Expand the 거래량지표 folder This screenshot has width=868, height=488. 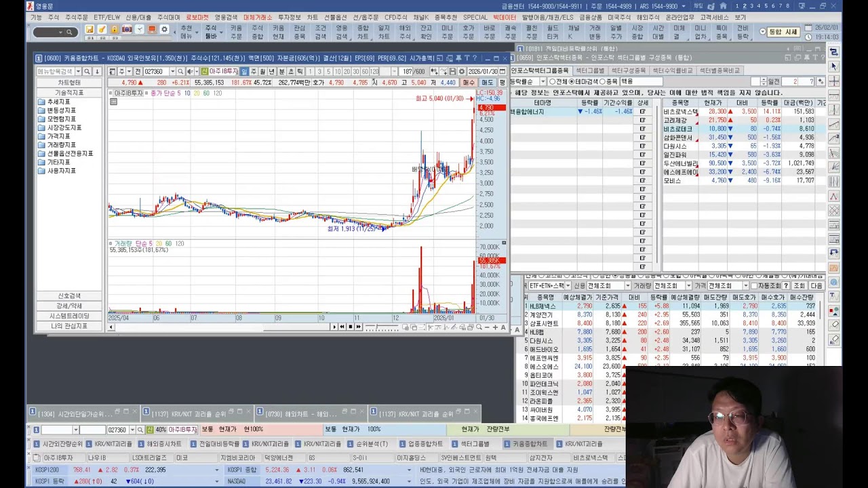click(x=57, y=145)
